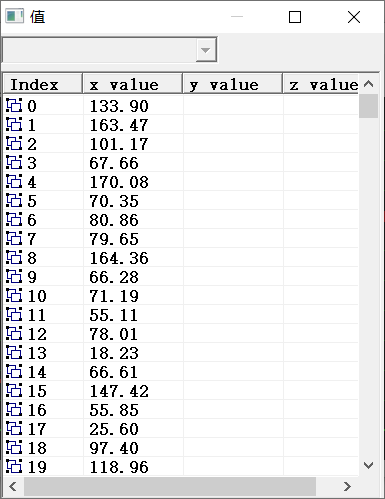Select the x value 147.42
385x499 pixels.
(x=119, y=391)
